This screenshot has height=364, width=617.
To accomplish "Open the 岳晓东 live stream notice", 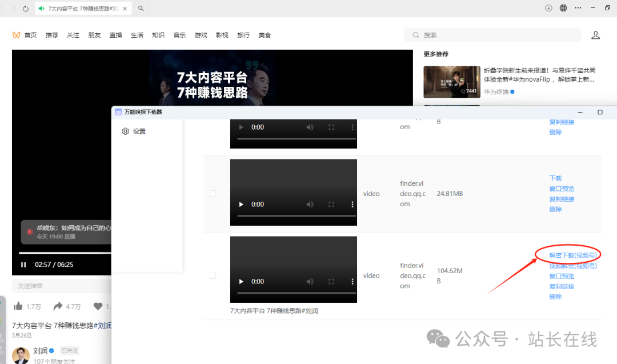I will pyautogui.click(x=66, y=232).
